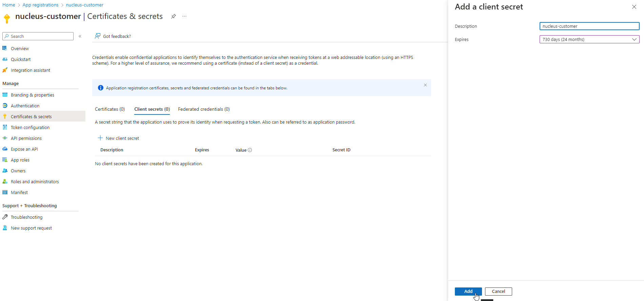Screen dimensions: 644x301
Task: Click the Description column header
Action: 112,150
